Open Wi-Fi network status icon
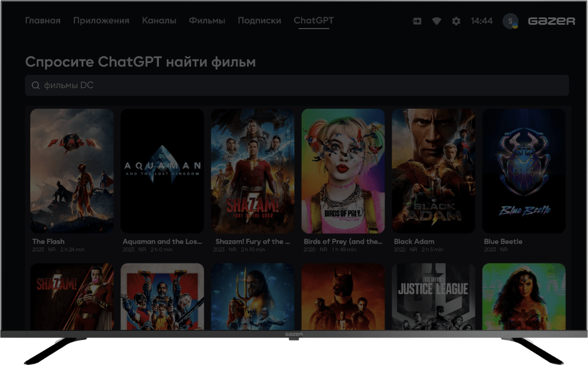The width and height of the screenshot is (588, 365). pos(436,21)
